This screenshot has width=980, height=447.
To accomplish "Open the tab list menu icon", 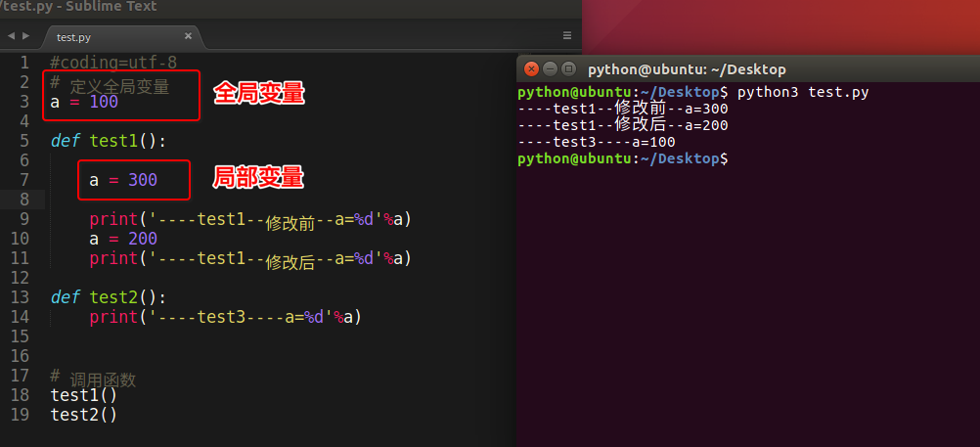I will coord(567,35).
